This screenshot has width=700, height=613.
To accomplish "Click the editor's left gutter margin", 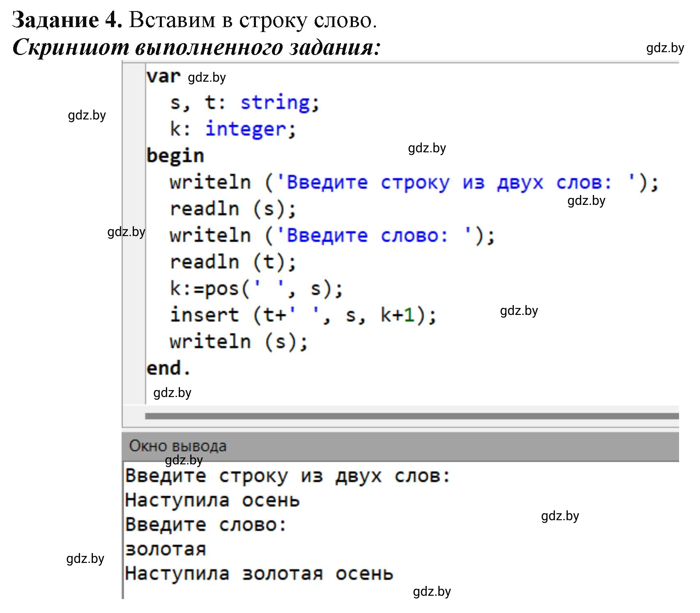I will click(134, 233).
